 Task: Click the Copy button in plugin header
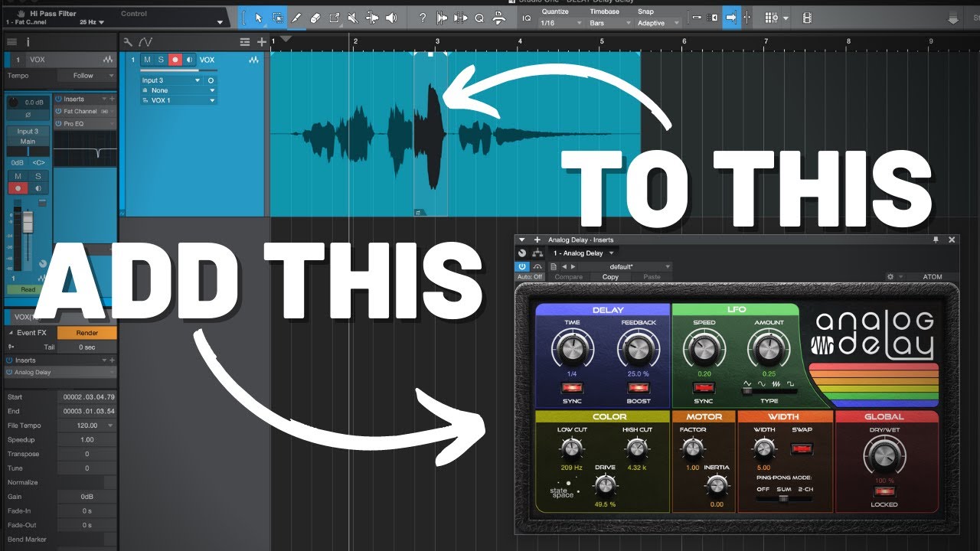(610, 277)
